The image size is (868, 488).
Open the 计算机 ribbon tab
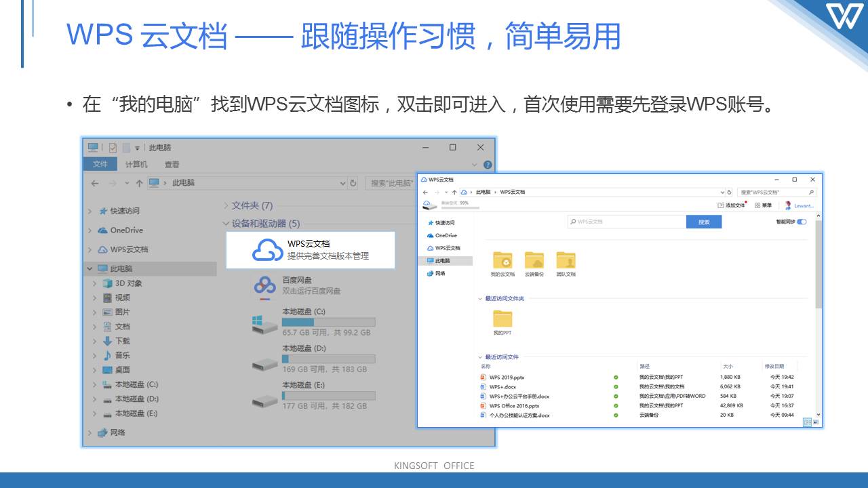coord(136,164)
